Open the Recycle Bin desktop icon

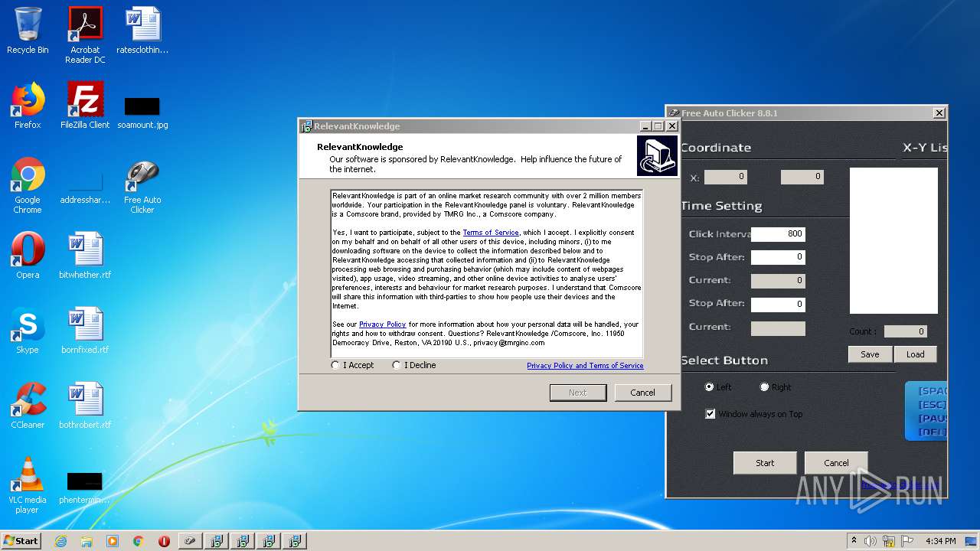[28, 31]
